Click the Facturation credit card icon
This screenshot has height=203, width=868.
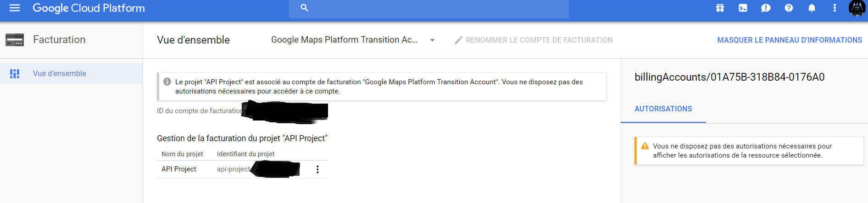coord(15,40)
